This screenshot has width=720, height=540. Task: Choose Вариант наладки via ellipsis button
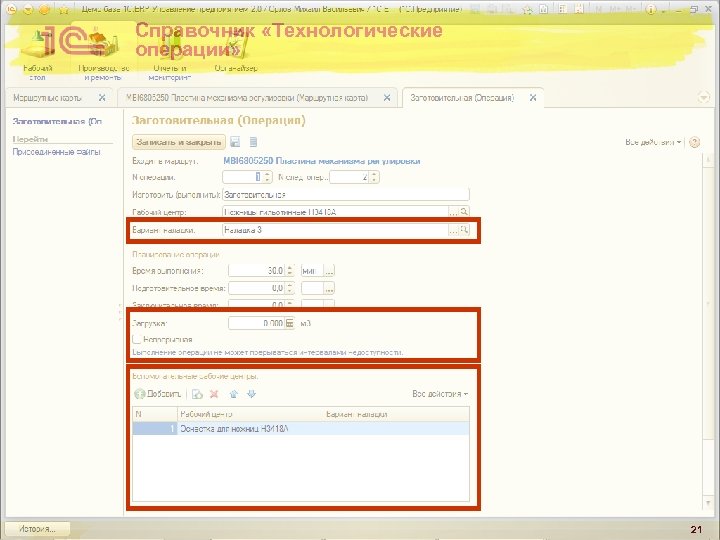pyautogui.click(x=453, y=230)
